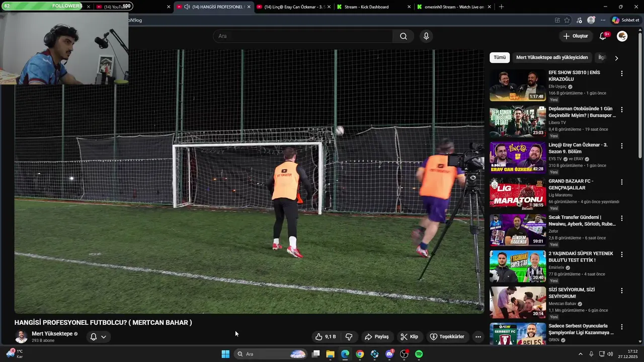Click the YouTube search magnifier button
Viewport: 644px width, 362px height.
[404, 36]
